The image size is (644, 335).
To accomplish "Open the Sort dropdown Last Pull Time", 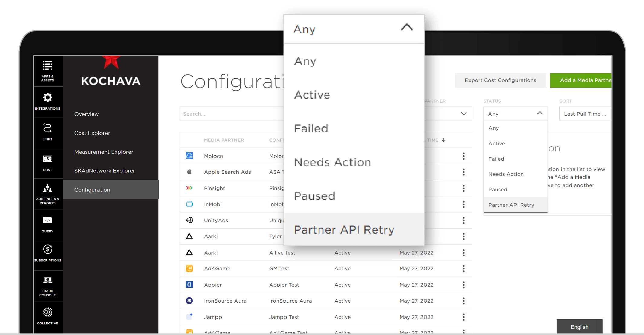I will coord(585,114).
